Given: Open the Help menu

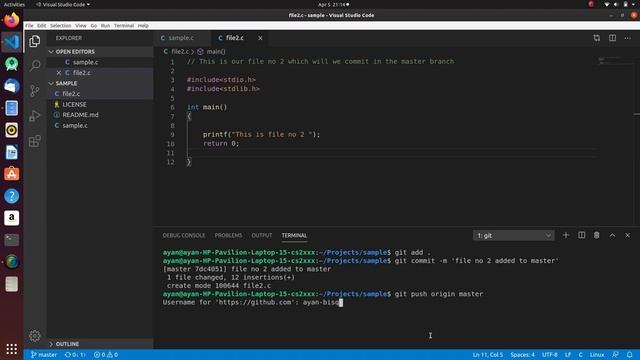Looking at the screenshot, I should (143, 25).
